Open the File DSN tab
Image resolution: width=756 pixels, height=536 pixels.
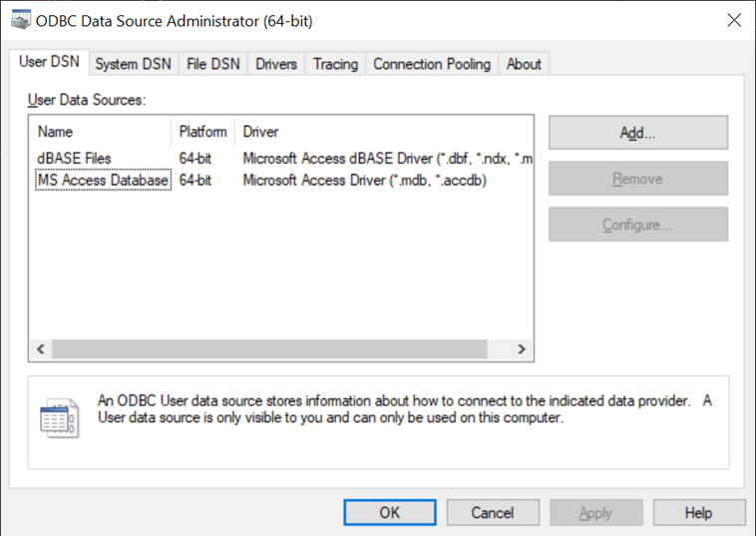[x=213, y=64]
